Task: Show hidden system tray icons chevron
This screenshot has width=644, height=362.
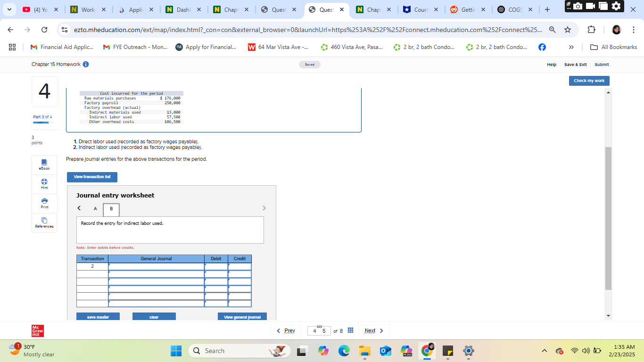Action: click(x=545, y=351)
